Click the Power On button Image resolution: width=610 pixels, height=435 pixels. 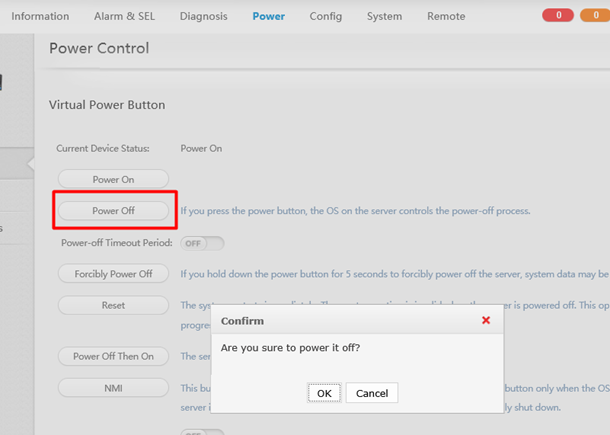coord(113,180)
